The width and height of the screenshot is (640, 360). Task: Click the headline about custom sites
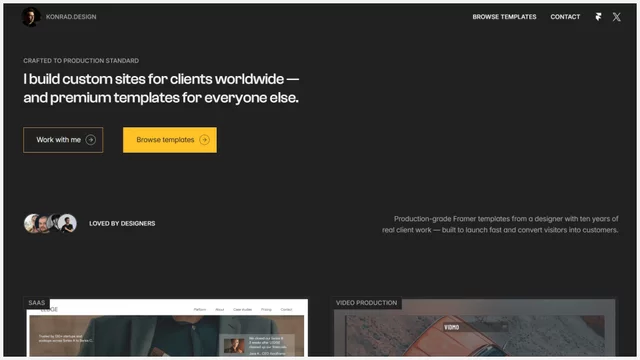pyautogui.click(x=161, y=88)
